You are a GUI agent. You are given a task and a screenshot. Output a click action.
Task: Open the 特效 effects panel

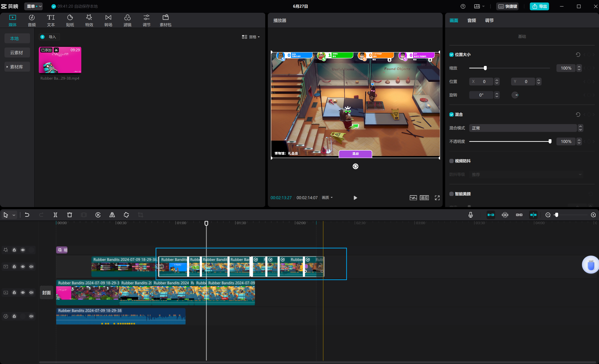pos(89,20)
